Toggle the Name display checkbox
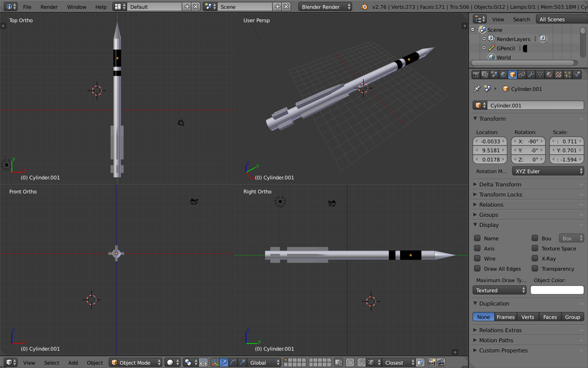 point(477,238)
